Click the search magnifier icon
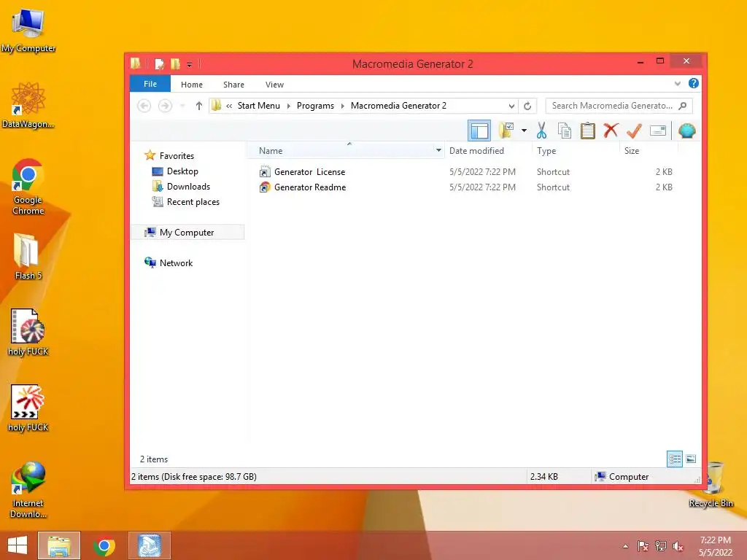747x560 pixels. [x=683, y=106]
